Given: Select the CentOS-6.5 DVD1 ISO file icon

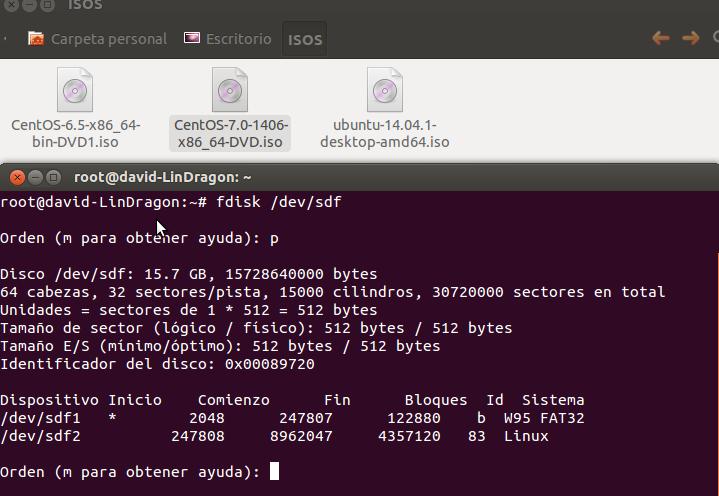Looking at the screenshot, I should (75, 90).
